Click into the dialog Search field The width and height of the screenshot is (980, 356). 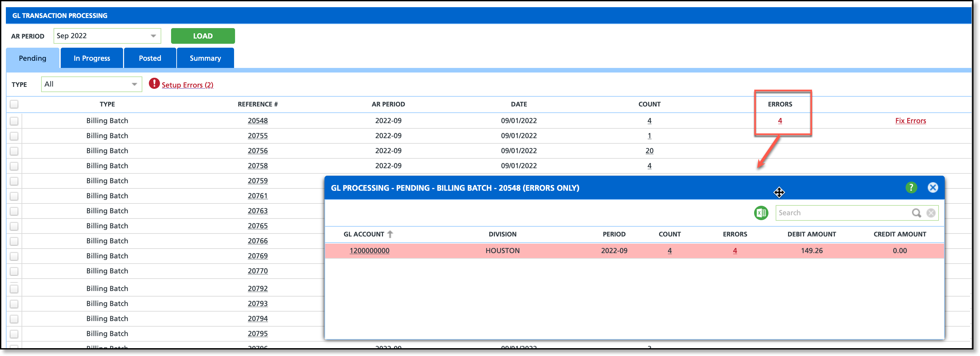(x=841, y=213)
